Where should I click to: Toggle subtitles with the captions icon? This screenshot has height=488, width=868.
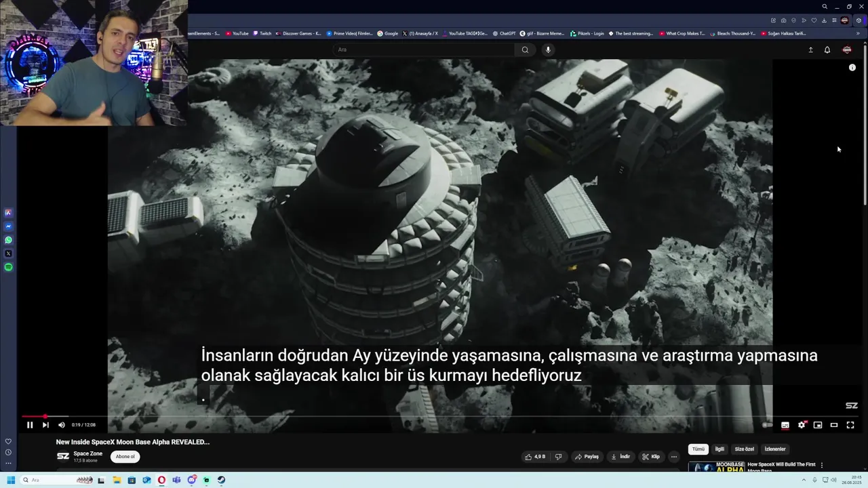(x=785, y=425)
